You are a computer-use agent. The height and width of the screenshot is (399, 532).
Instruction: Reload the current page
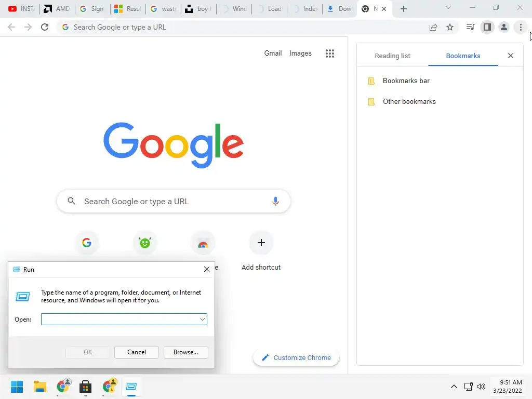click(45, 27)
